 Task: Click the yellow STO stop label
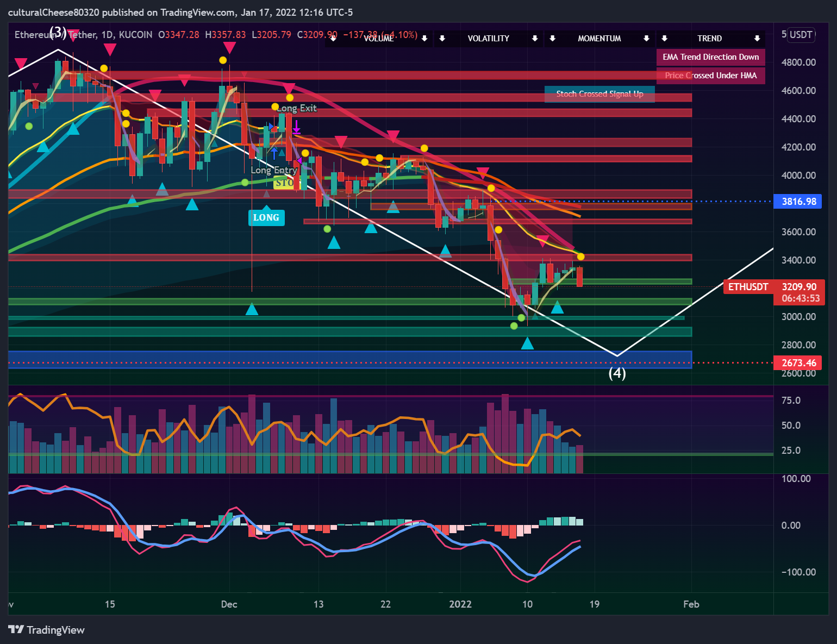pyautogui.click(x=284, y=183)
